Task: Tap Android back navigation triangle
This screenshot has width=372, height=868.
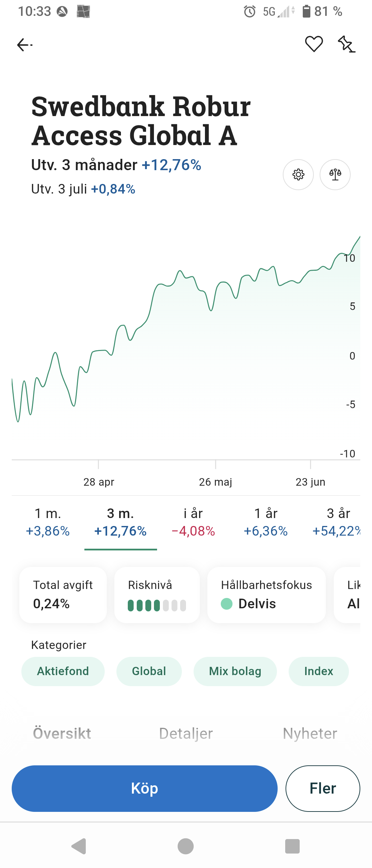Action: tap(79, 846)
